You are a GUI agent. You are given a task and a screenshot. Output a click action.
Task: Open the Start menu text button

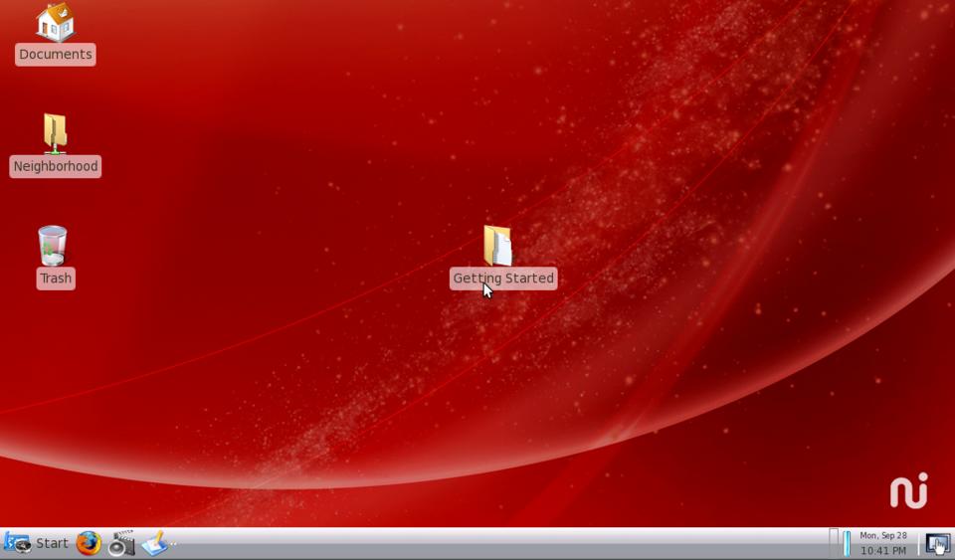click(x=52, y=543)
